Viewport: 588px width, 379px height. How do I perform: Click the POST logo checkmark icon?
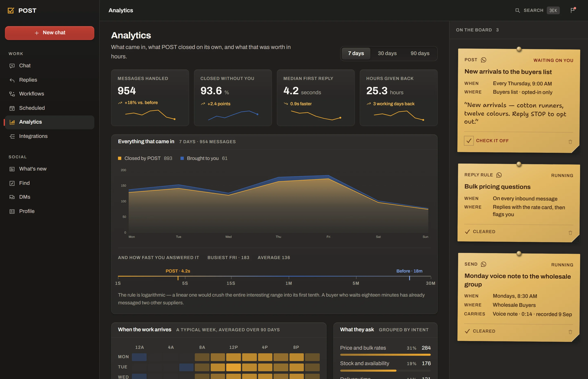click(x=11, y=10)
